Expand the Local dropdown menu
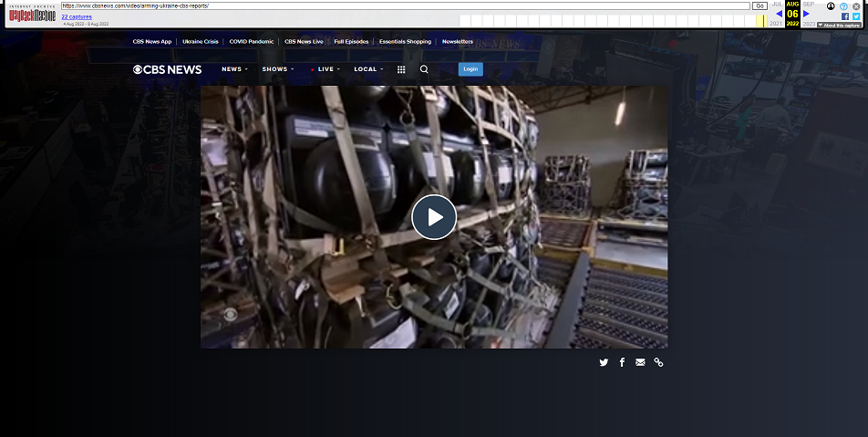Image resolution: width=868 pixels, height=437 pixels. (368, 69)
